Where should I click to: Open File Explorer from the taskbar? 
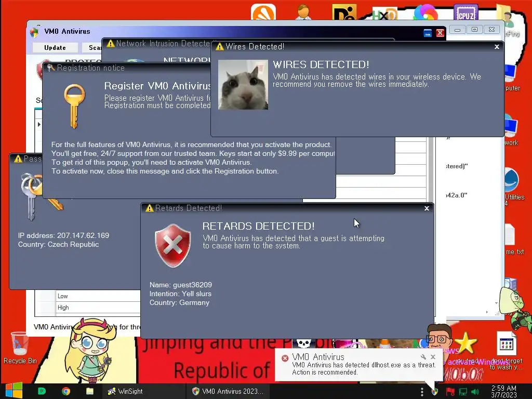pyautogui.click(x=89, y=391)
